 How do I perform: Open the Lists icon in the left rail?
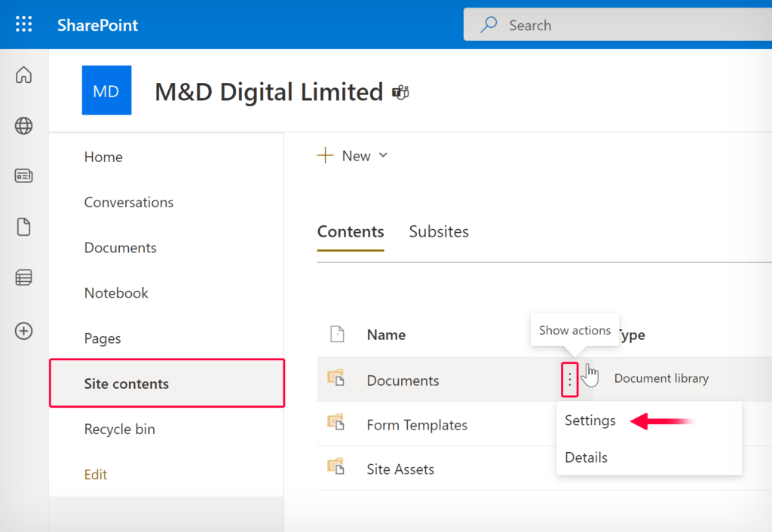[x=23, y=277]
